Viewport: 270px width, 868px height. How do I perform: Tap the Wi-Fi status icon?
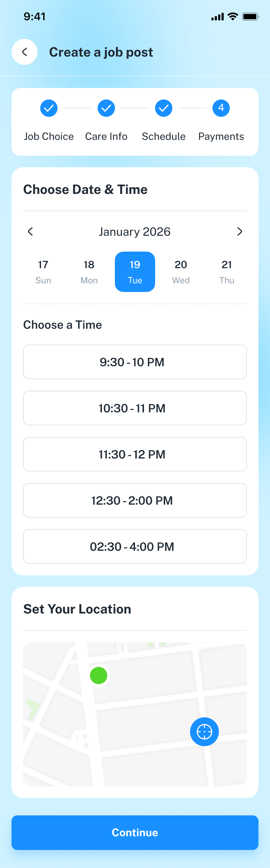233,17
